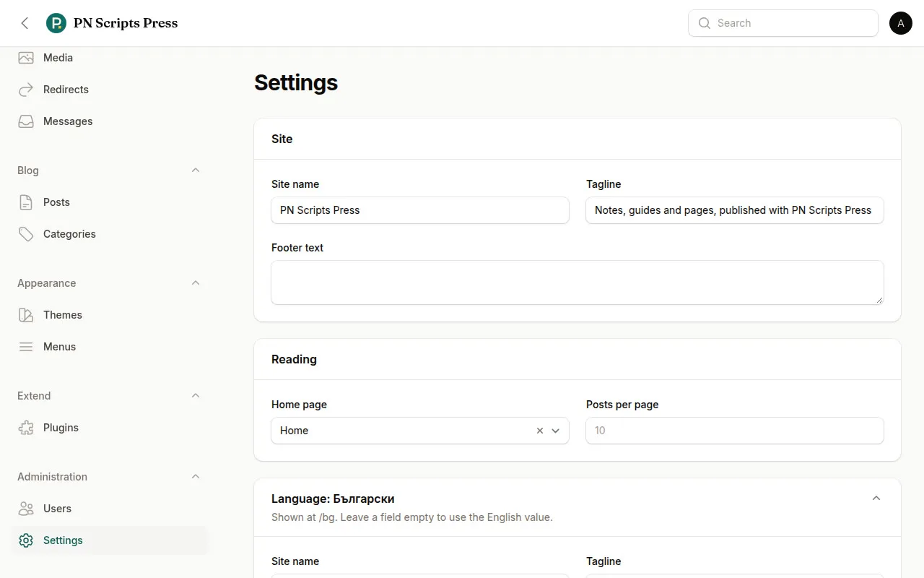Click the Messages inbox icon
924x578 pixels.
[x=26, y=121]
